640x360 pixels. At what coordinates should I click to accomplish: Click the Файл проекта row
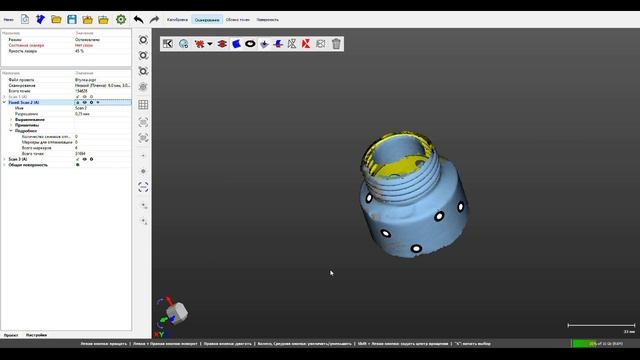[x=66, y=80]
